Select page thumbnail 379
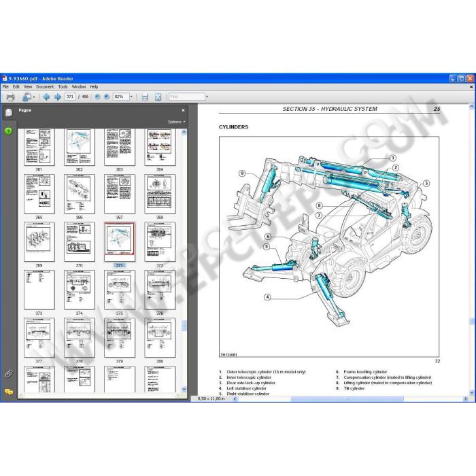The image size is (476, 476). tap(120, 337)
